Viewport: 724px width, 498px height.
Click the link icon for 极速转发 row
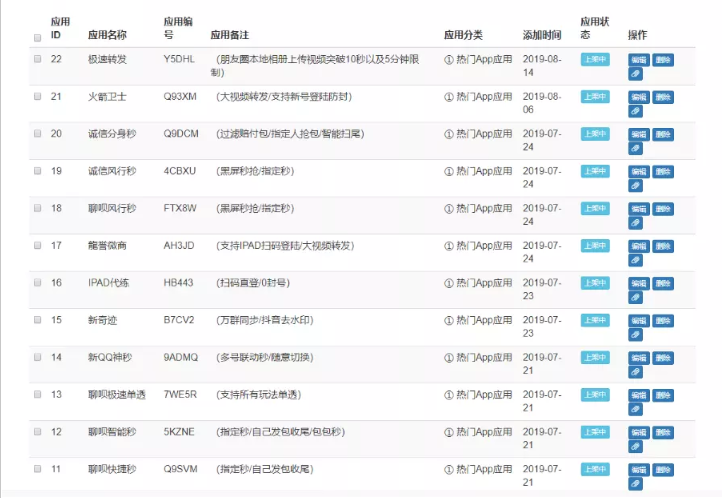point(635,74)
